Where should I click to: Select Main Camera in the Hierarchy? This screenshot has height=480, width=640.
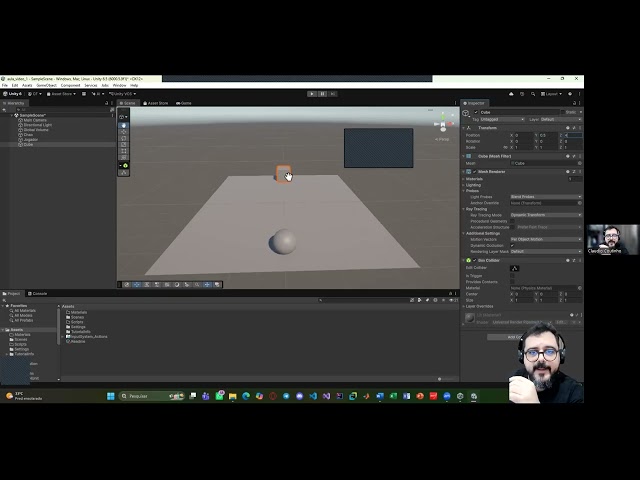pos(35,120)
